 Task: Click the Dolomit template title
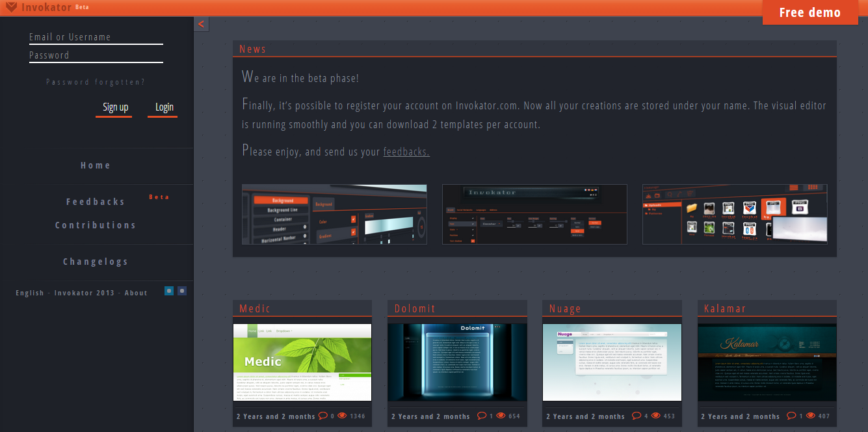tap(415, 308)
